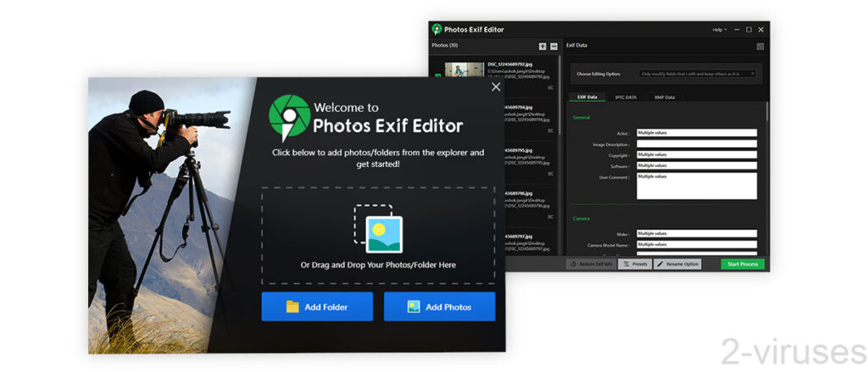This screenshot has width=868, height=372.
Task: Click the Camera Model Name input field
Action: [x=697, y=244]
